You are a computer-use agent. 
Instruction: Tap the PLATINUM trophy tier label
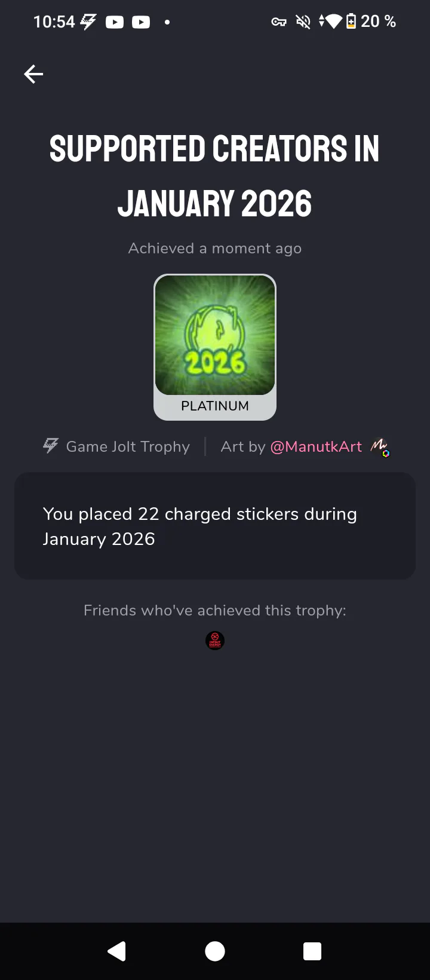tap(215, 406)
